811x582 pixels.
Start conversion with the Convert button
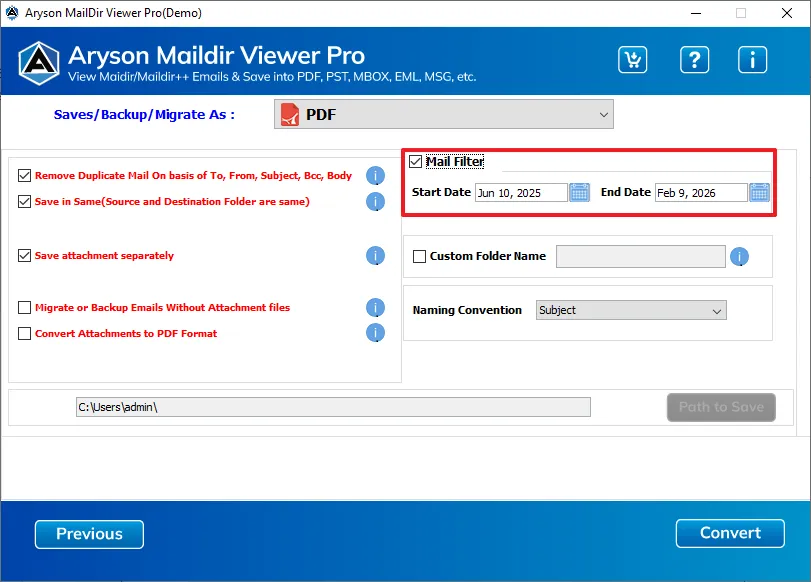click(730, 533)
